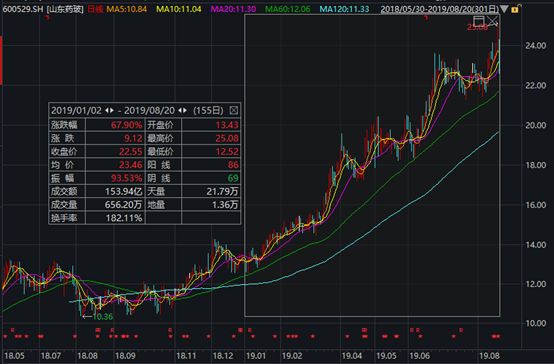554x364 pixels.
Task: Step start date 2019/01/02 backward arrow
Action: coord(107,110)
